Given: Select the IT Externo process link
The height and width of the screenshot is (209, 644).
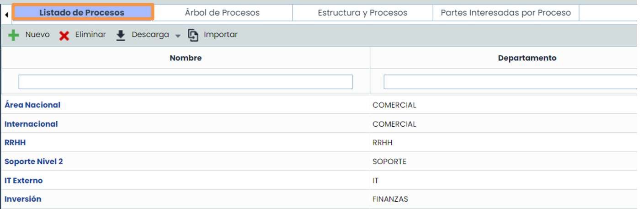Looking at the screenshot, I should [24, 181].
